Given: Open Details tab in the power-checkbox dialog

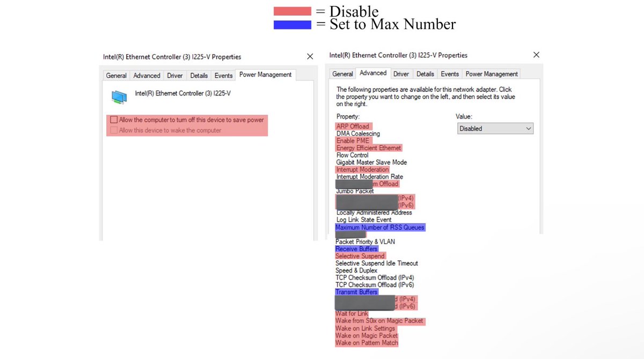Looking at the screenshot, I should point(199,76).
